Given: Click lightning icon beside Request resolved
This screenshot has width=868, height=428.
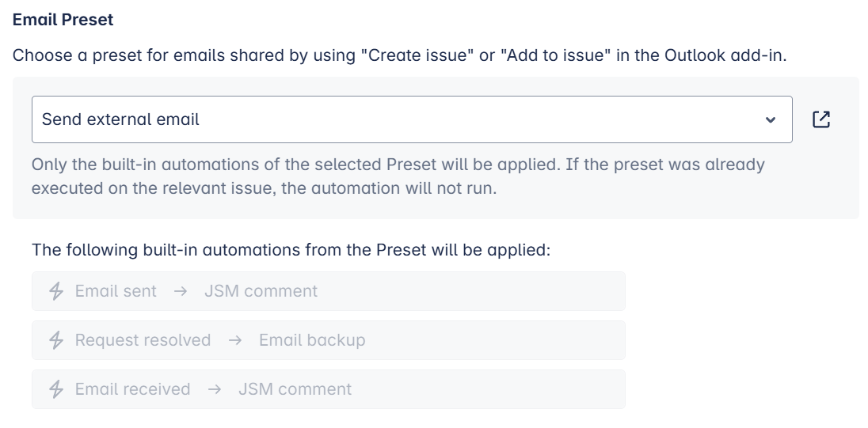Looking at the screenshot, I should click(56, 340).
